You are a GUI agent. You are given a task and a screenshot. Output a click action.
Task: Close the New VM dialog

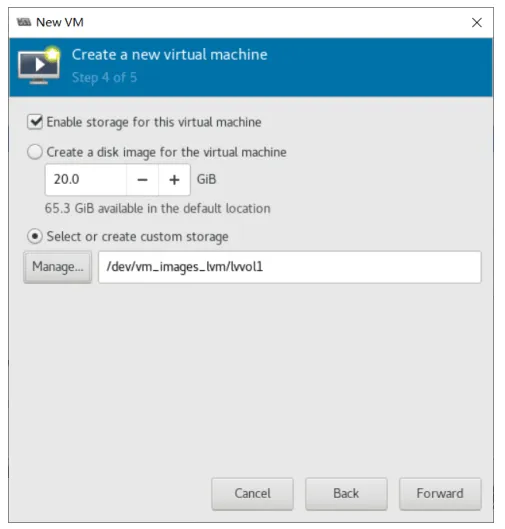coord(477,23)
